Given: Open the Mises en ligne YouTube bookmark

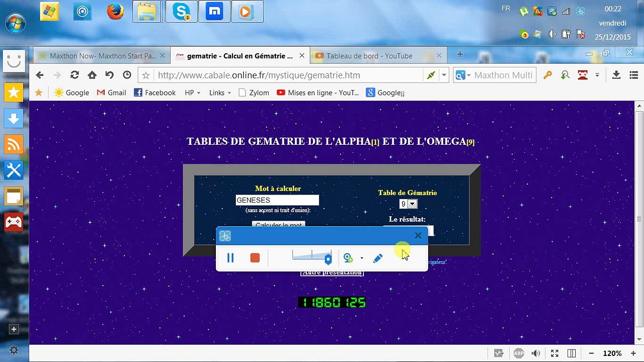Looking at the screenshot, I should click(318, 93).
